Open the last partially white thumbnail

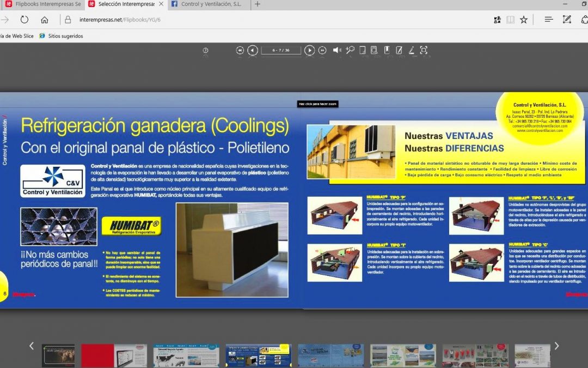[x=532, y=355]
